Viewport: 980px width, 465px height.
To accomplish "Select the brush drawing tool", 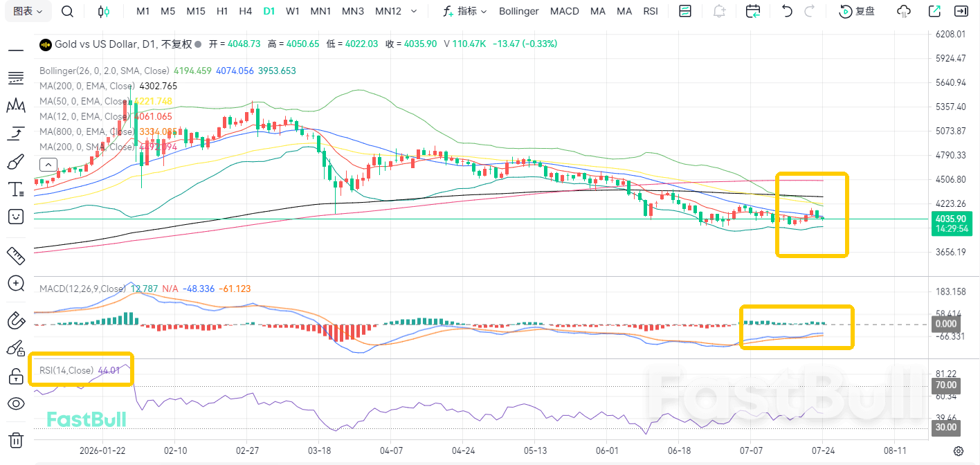I will pyautogui.click(x=16, y=162).
